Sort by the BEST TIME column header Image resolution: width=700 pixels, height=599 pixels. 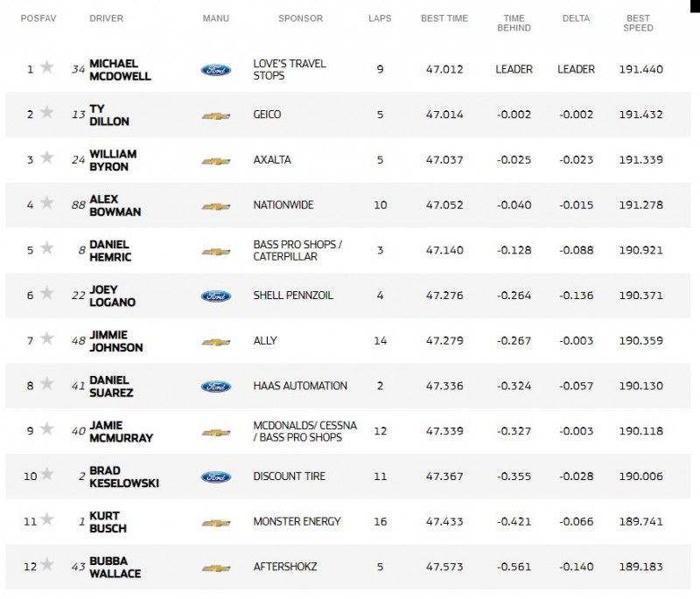[x=444, y=18]
